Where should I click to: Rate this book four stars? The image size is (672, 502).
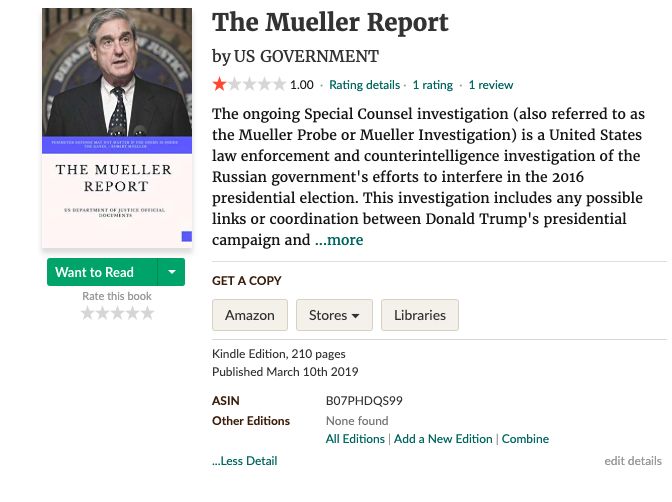coord(132,313)
